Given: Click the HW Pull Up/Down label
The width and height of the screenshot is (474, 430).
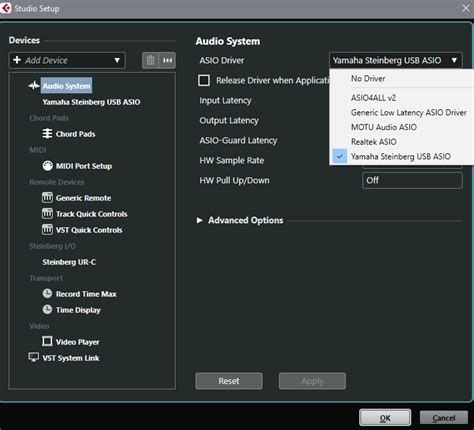Looking at the screenshot, I should tap(234, 180).
